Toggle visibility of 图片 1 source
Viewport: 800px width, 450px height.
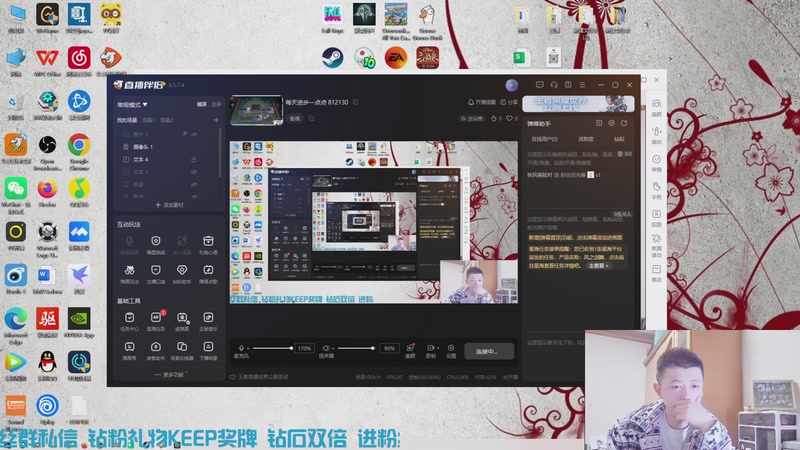click(x=194, y=134)
